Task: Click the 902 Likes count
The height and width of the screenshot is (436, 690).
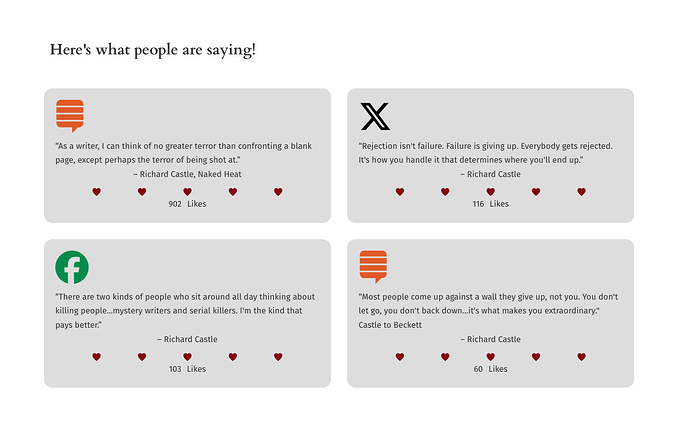Action: click(x=187, y=204)
